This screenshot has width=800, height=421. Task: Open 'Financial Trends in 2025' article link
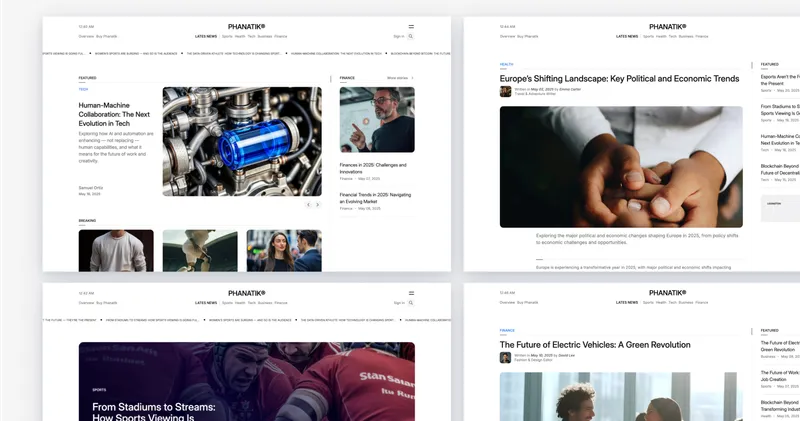(376, 197)
